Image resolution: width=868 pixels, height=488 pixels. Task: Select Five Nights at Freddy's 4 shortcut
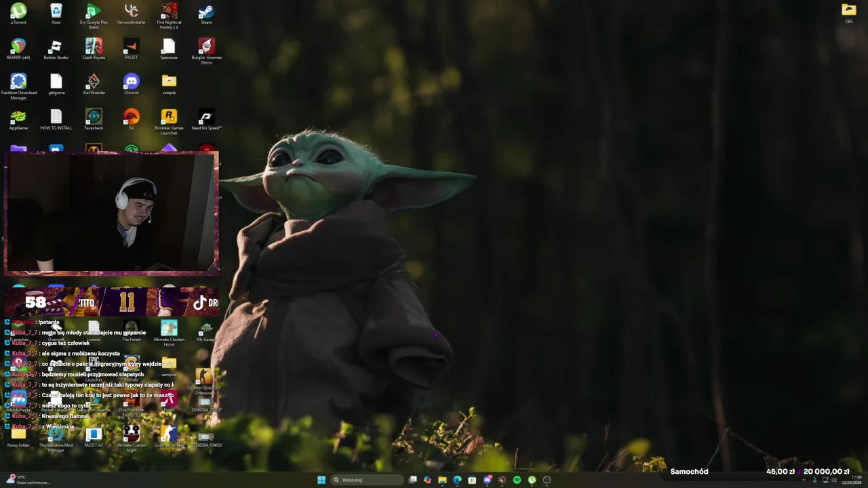pyautogui.click(x=169, y=16)
